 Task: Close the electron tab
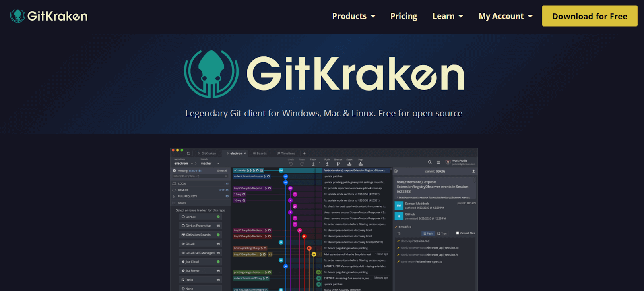pyautogui.click(x=245, y=154)
